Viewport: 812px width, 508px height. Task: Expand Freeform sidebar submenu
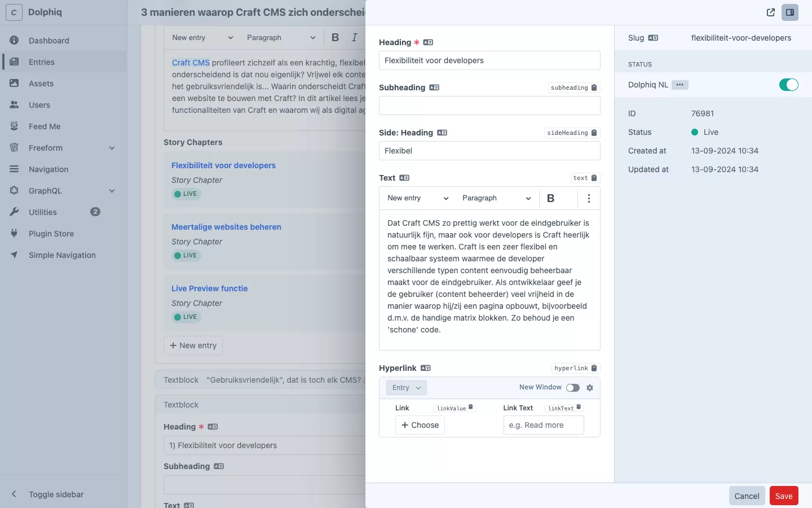pyautogui.click(x=112, y=148)
